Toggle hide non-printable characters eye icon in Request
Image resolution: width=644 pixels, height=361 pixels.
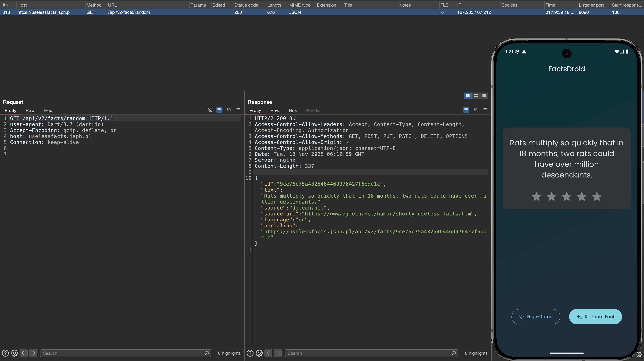pyautogui.click(x=210, y=110)
